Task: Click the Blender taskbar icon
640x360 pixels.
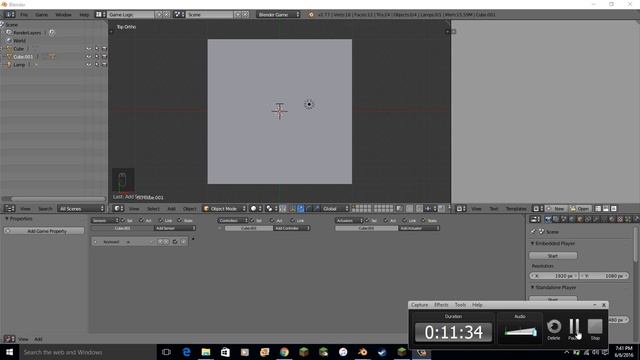Action: point(362,352)
